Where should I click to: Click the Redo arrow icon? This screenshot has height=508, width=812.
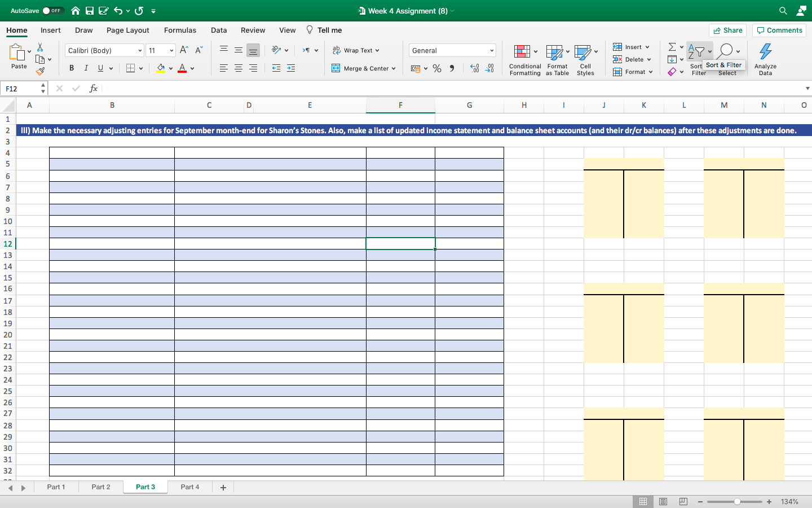coord(139,11)
